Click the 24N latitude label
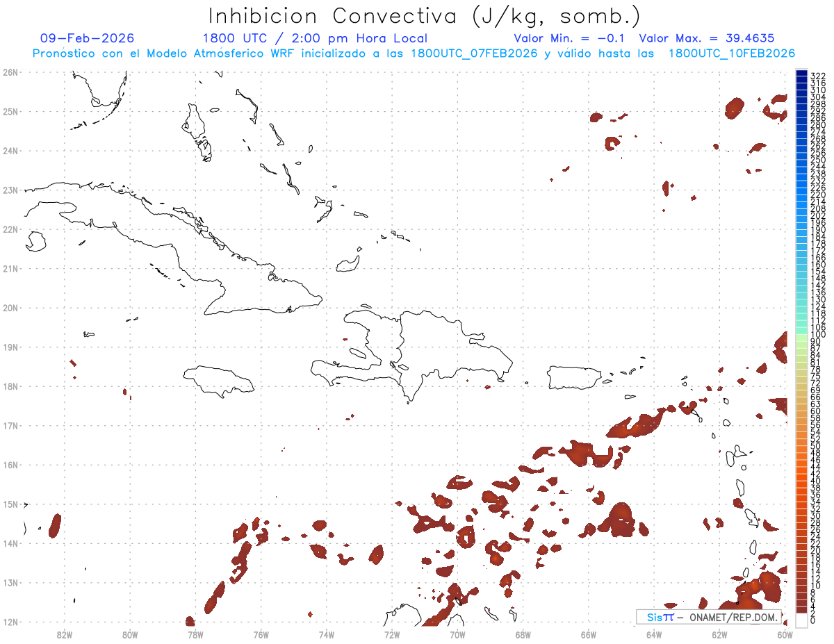The height and width of the screenshot is (644, 834). point(10,151)
